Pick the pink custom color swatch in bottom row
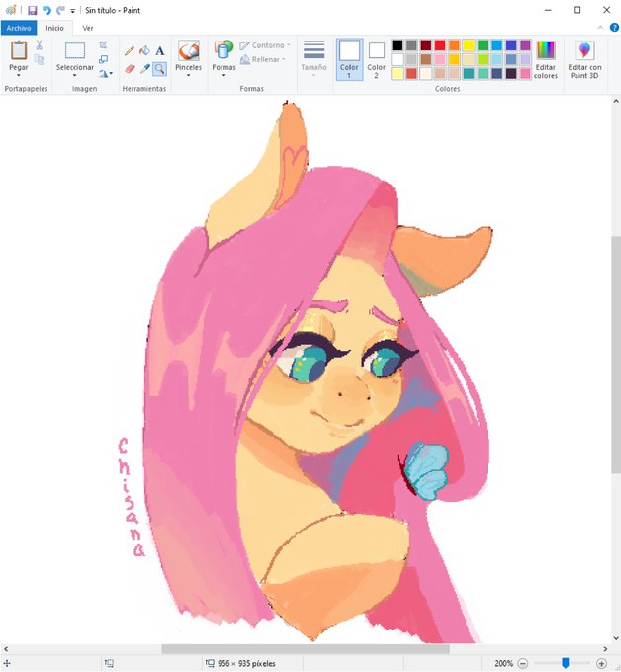Viewport: 621px width, 672px height. point(525,74)
